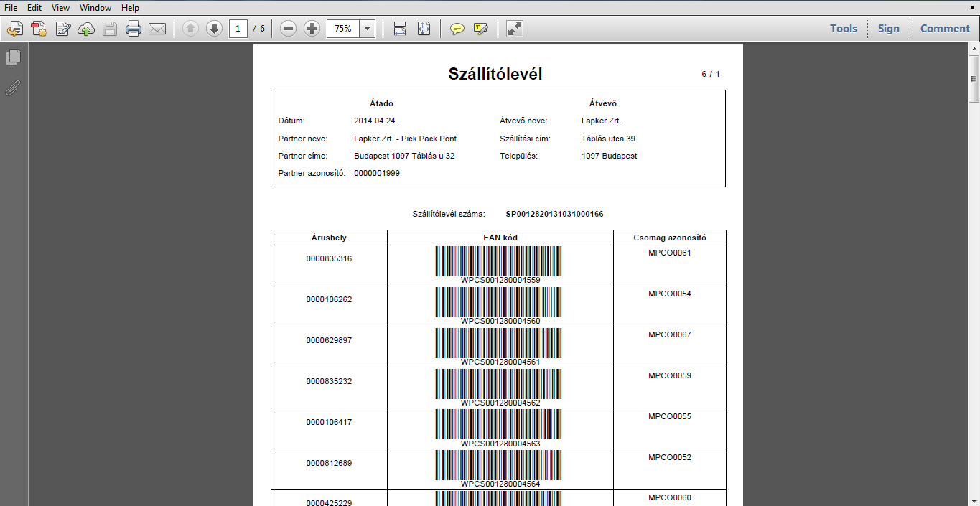Screen dimensions: 980x506
Task: Add a sticky note comment
Action: pos(457,29)
